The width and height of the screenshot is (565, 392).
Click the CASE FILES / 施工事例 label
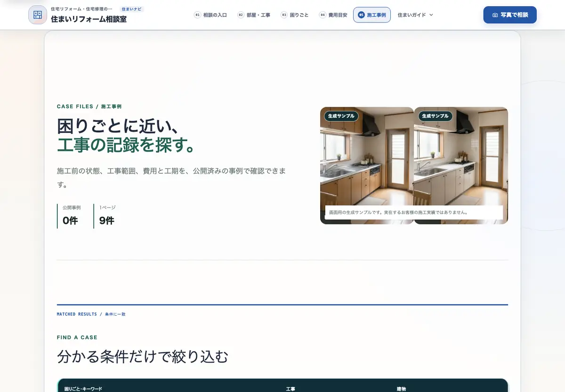89,107
